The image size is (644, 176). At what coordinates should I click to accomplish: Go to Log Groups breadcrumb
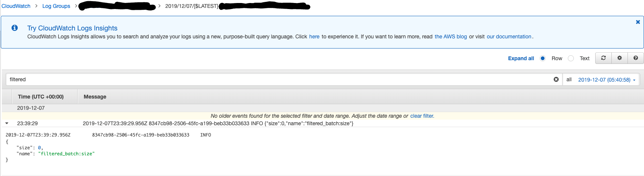click(x=56, y=6)
